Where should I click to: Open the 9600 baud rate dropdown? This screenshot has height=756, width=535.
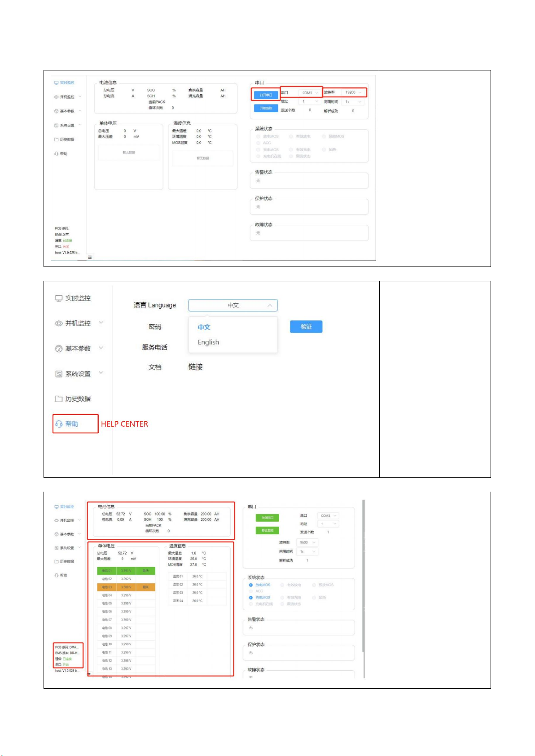307,542
